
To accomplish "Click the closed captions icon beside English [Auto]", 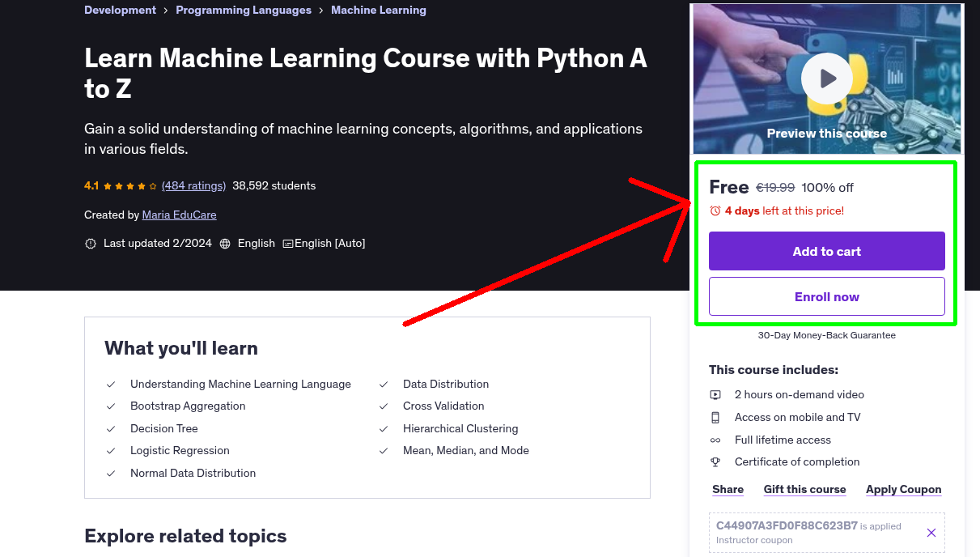I will pos(287,243).
